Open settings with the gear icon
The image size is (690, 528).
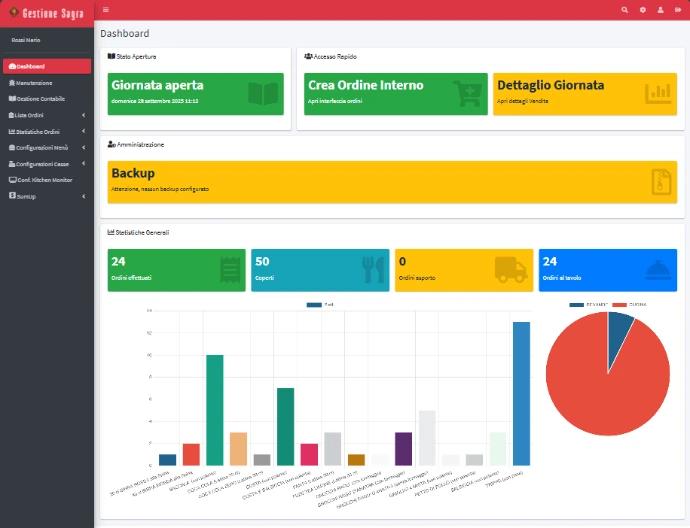[x=643, y=9]
